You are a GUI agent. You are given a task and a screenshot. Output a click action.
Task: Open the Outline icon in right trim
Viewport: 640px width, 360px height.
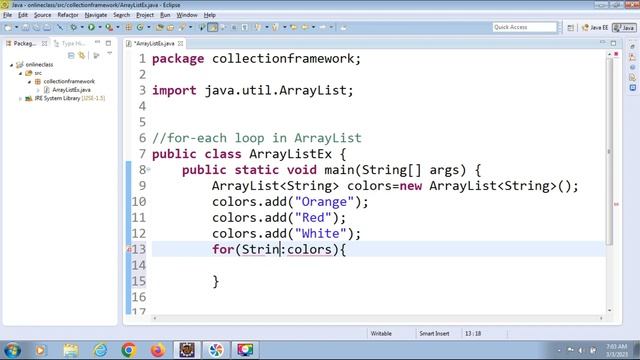tap(632, 67)
